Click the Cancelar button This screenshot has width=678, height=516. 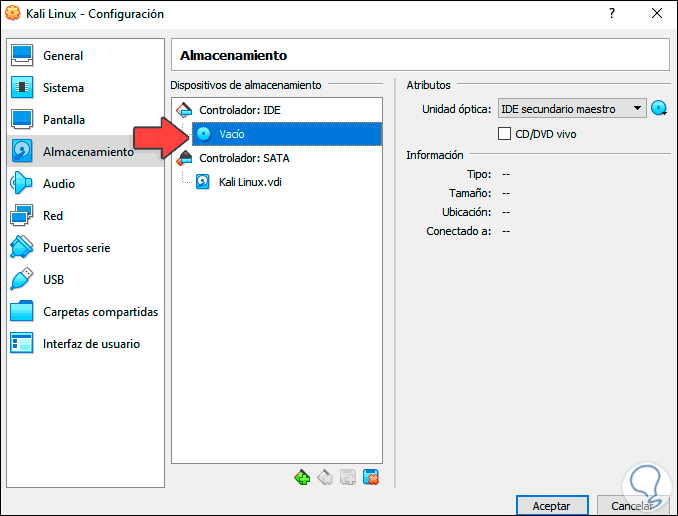(633, 506)
